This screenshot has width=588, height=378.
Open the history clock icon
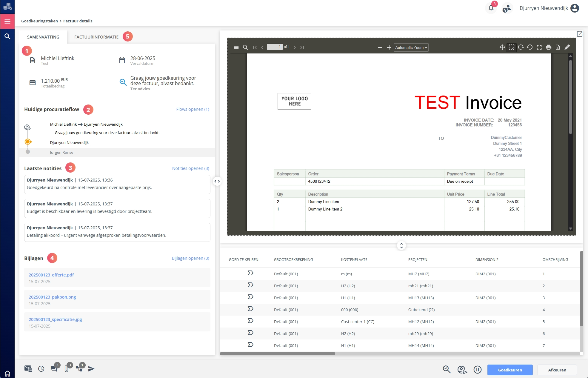41,369
